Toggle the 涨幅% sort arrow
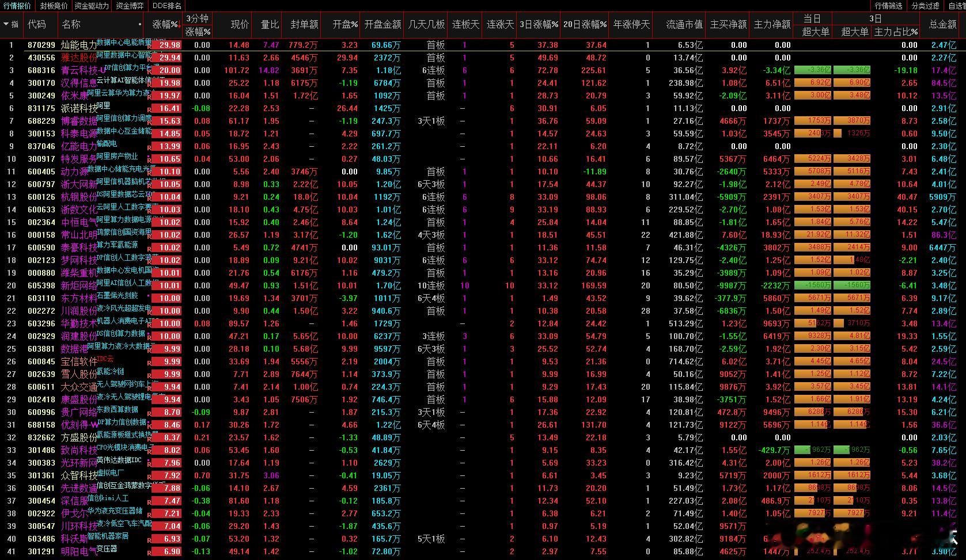Image resolution: width=966 pixels, height=560 pixels. (179, 25)
